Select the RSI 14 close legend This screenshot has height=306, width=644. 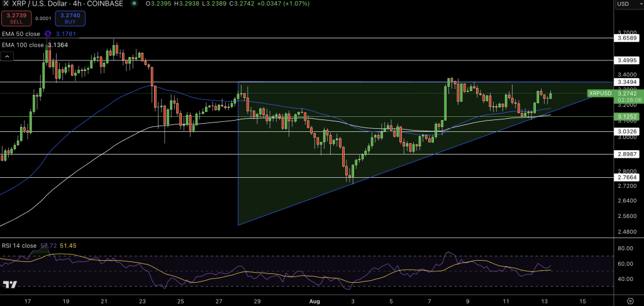tap(19, 246)
